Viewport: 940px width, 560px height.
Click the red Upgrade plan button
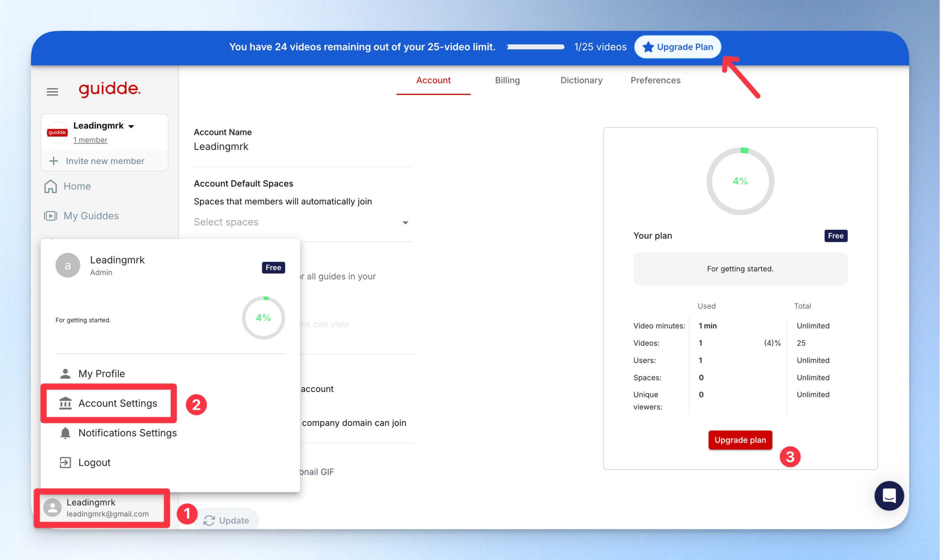pos(740,440)
